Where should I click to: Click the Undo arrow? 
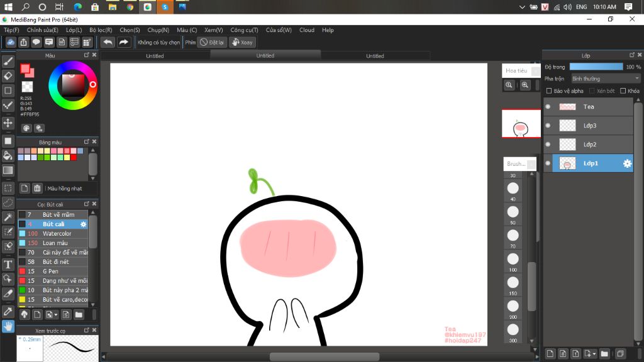[108, 42]
